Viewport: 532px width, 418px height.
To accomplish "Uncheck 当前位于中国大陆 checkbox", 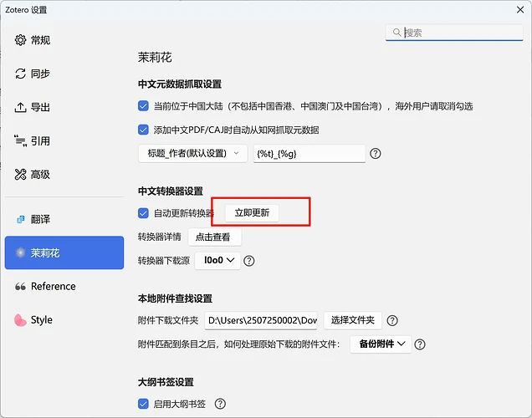I will (143, 106).
